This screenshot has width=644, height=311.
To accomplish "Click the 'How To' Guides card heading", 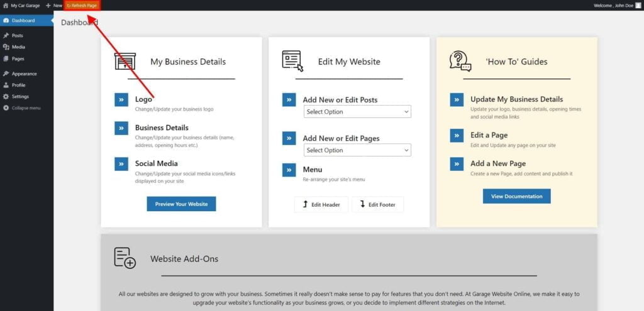I will (517, 62).
